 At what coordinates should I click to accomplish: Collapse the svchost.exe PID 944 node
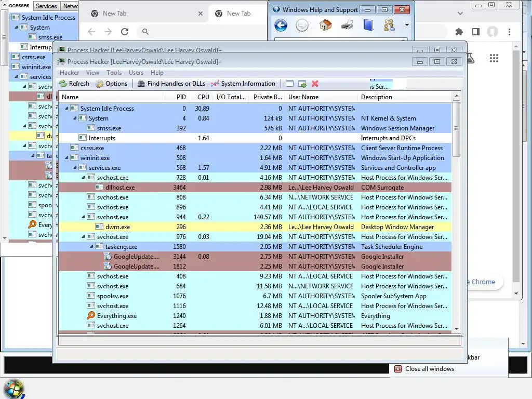pos(84,217)
